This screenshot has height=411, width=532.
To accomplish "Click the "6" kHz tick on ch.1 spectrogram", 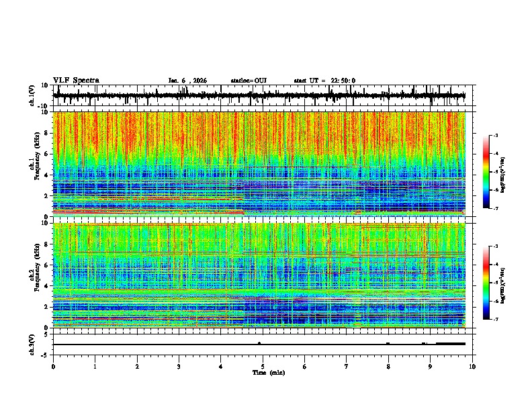I will [47, 154].
